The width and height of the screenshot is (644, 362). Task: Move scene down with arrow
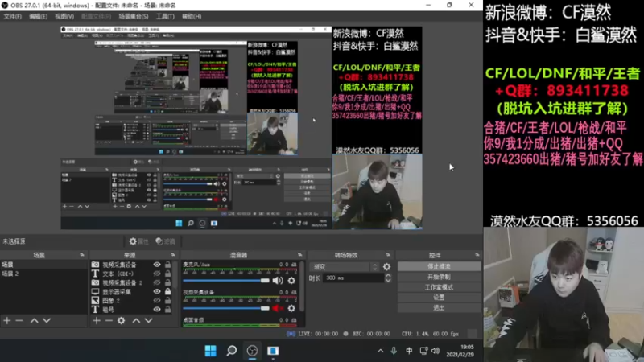coord(47,320)
